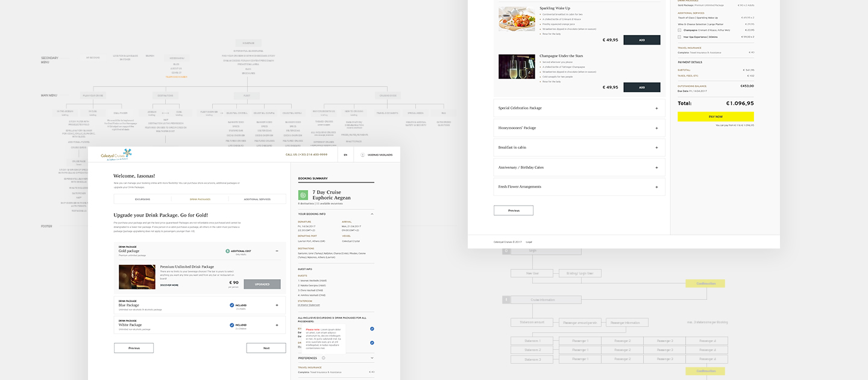Click the € 90 per person price
The image size is (868, 380).
[x=234, y=283]
